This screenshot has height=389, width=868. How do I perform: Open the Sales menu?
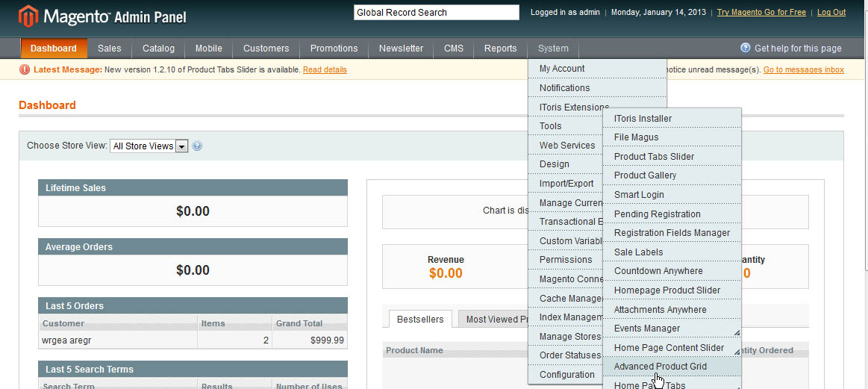[x=110, y=49]
